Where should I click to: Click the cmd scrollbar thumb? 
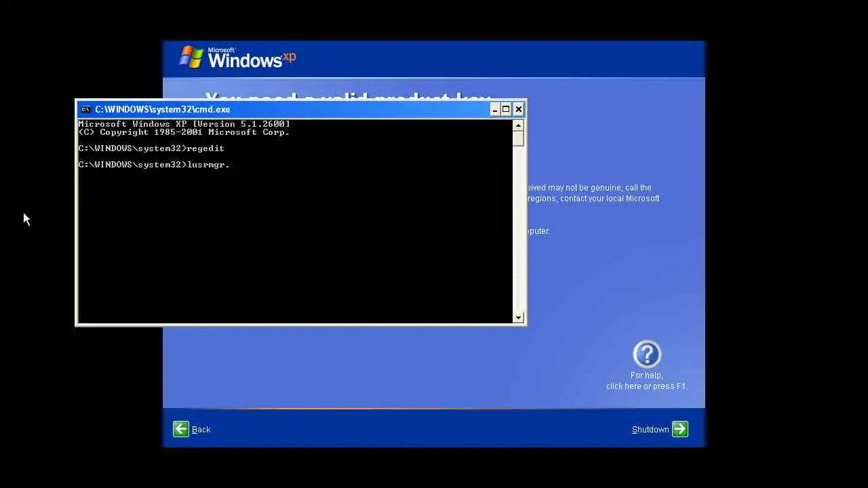click(x=519, y=138)
